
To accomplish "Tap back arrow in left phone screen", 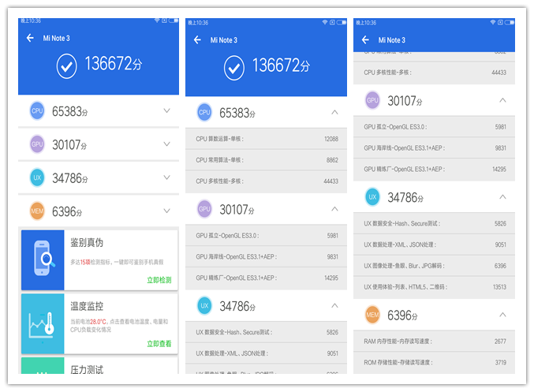I will pyautogui.click(x=30, y=38).
